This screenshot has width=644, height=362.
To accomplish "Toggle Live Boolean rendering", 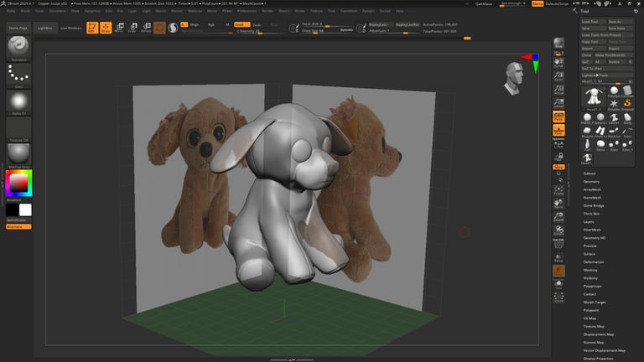I will [71, 28].
